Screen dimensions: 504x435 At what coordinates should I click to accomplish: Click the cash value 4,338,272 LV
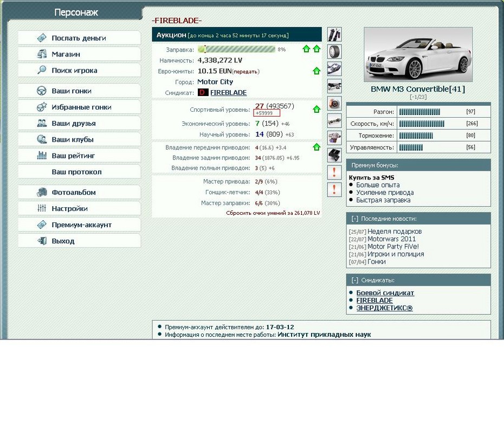click(219, 60)
